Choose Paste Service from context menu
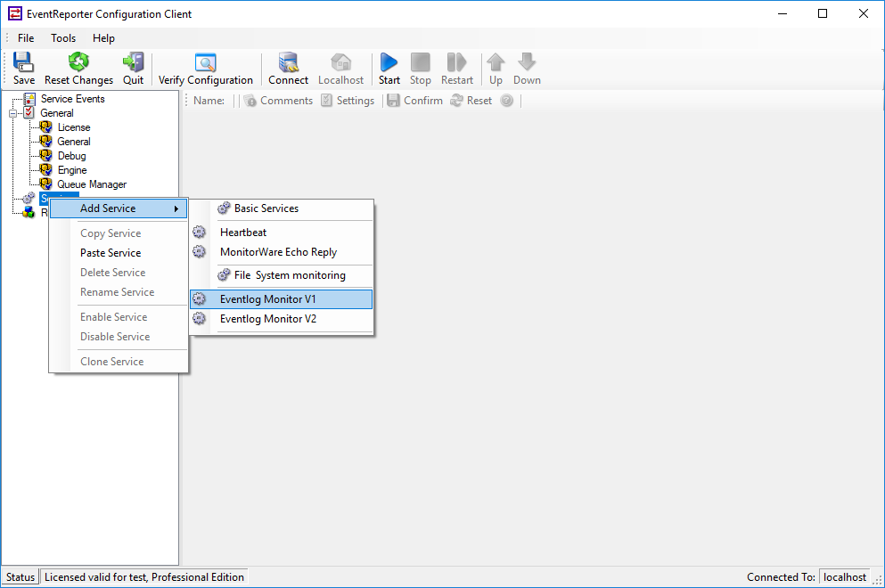The height and width of the screenshot is (588, 885). click(x=119, y=253)
